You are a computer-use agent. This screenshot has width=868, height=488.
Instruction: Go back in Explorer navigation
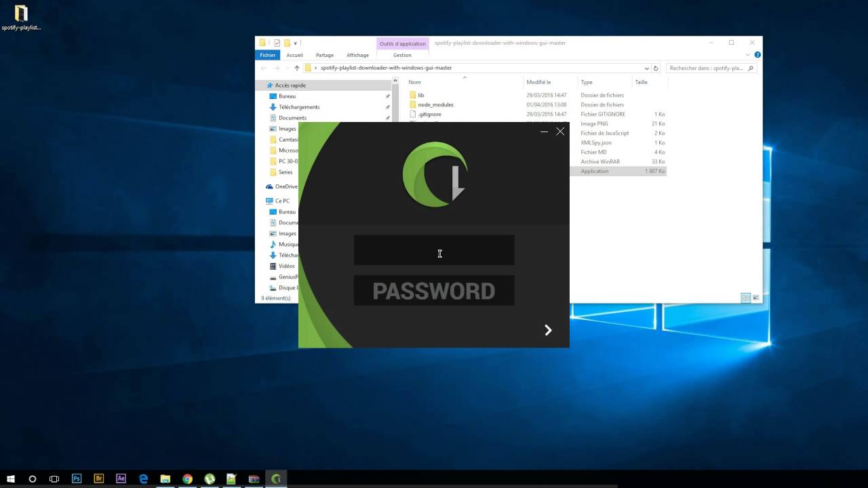pyautogui.click(x=264, y=68)
